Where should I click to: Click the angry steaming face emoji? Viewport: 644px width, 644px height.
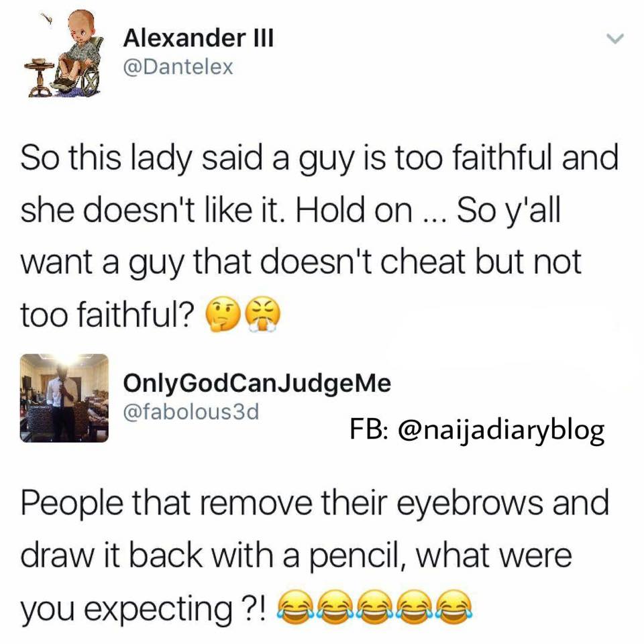pyautogui.click(x=263, y=315)
